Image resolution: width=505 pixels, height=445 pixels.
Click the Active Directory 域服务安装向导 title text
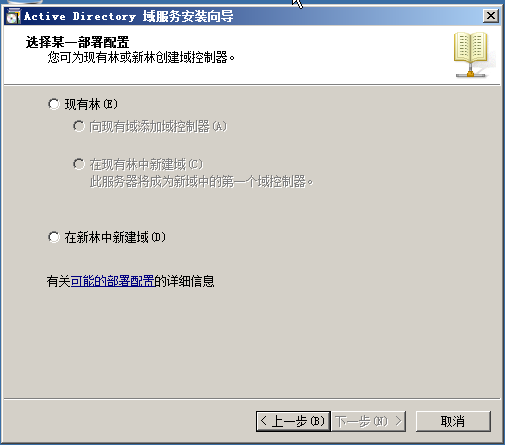(129, 16)
